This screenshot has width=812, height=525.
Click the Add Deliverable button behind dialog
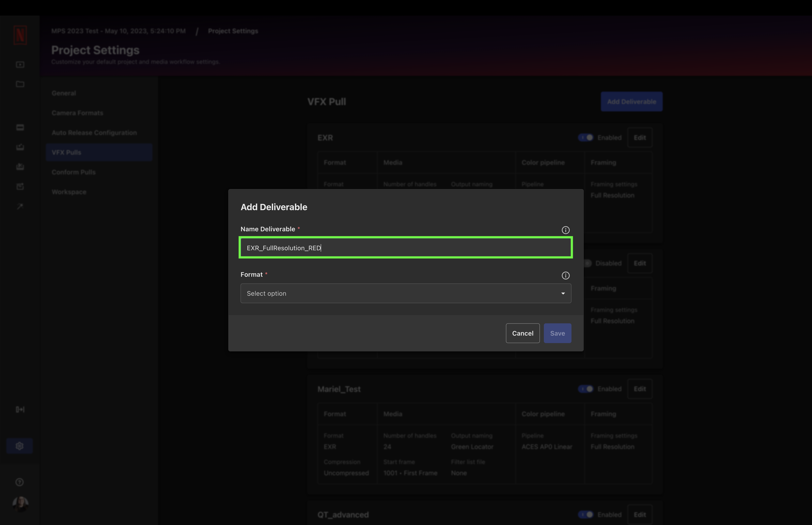[x=631, y=102]
